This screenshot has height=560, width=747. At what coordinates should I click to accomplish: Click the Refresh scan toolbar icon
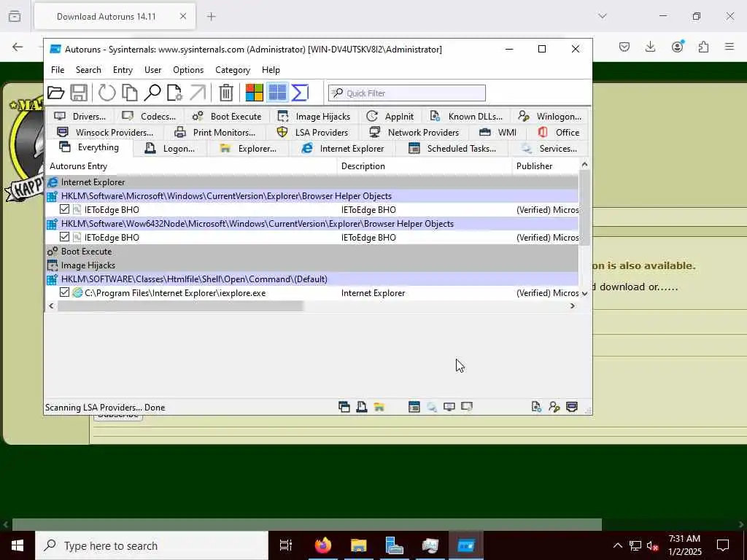tap(107, 93)
